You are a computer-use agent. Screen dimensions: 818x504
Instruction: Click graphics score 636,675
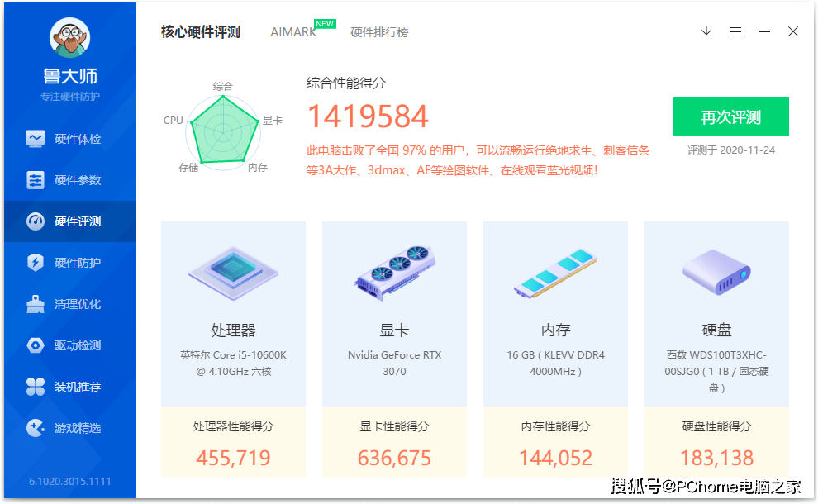click(x=394, y=458)
